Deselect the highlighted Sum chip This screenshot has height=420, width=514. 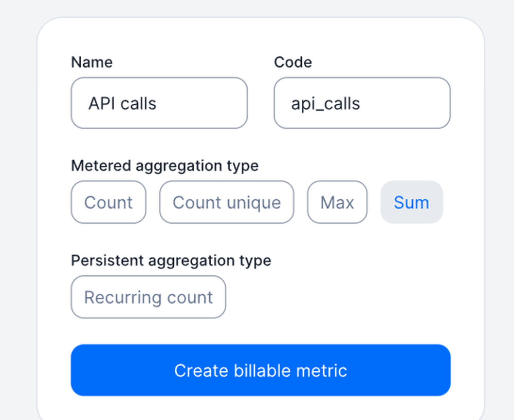[x=411, y=202]
